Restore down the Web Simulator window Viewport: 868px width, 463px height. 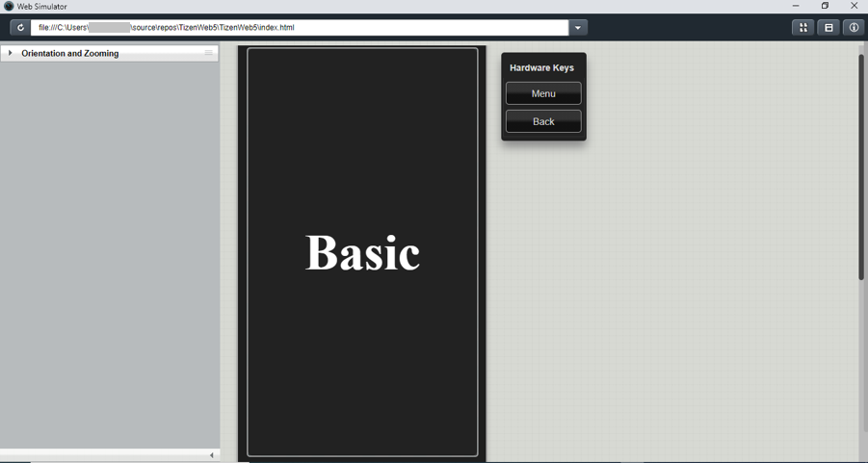coord(825,7)
